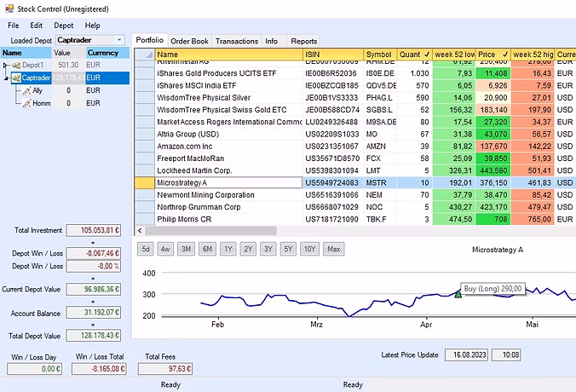576x392 pixels.
Task: Click the green Price cell for Amazon.com Inc
Action: (x=493, y=146)
